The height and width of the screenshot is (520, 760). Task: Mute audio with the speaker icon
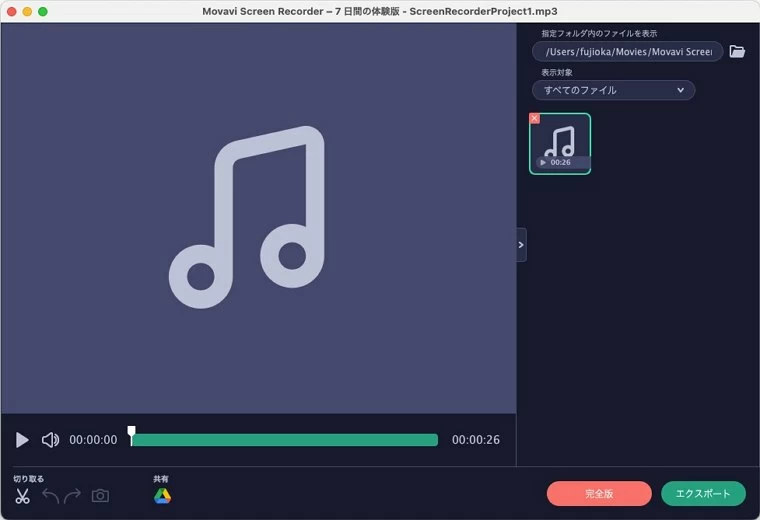click(x=50, y=440)
